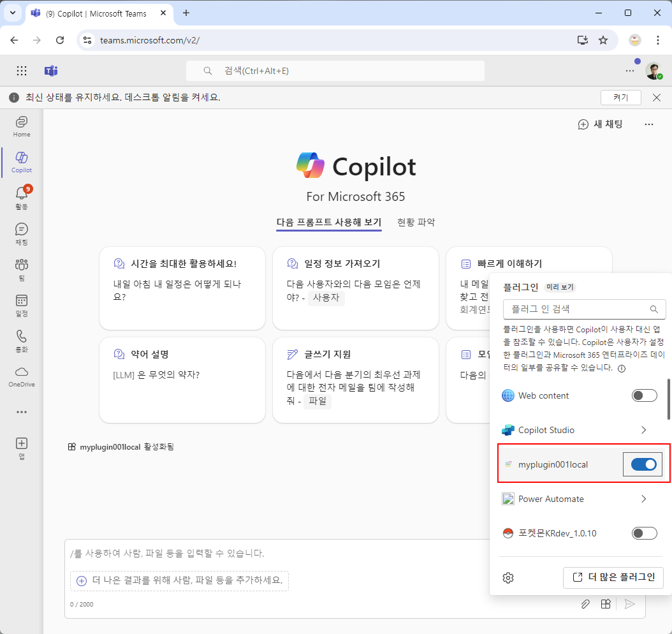Image resolution: width=672 pixels, height=634 pixels.
Task: Click the 사용자 placeholder chip
Action: coord(326,297)
